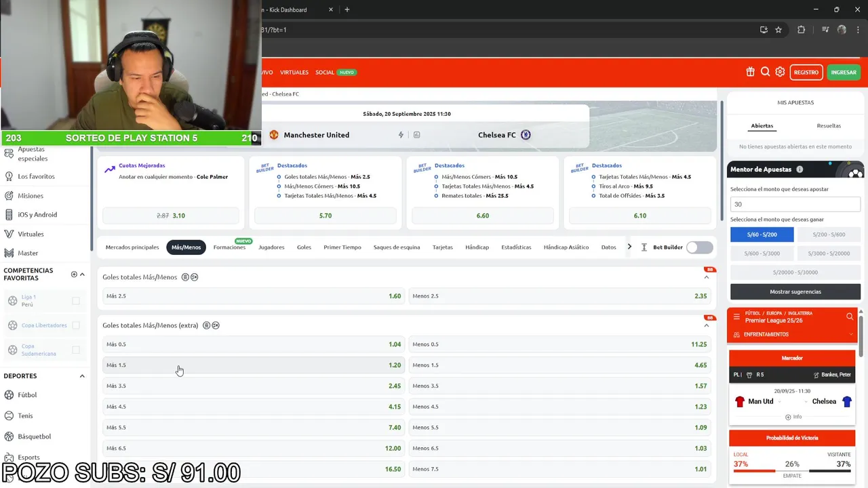The width and height of the screenshot is (868, 488).
Task: Click the add favorite competition plus icon
Action: [74, 274]
